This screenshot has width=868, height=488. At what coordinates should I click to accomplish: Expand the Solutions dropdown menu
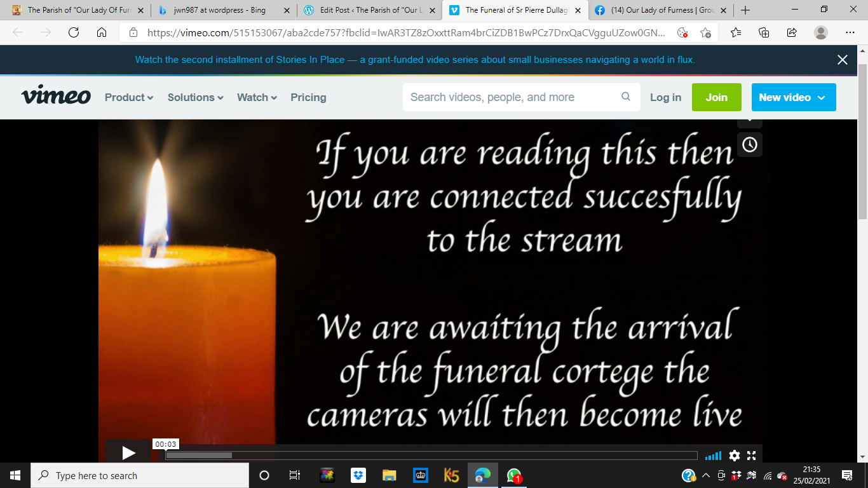click(195, 97)
